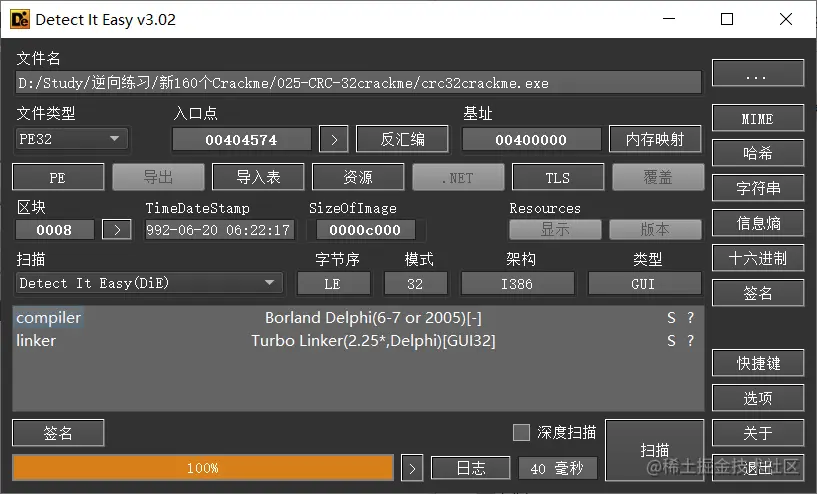The width and height of the screenshot is (817, 494).
Task: Select the linker result row label
Action: coord(36,340)
